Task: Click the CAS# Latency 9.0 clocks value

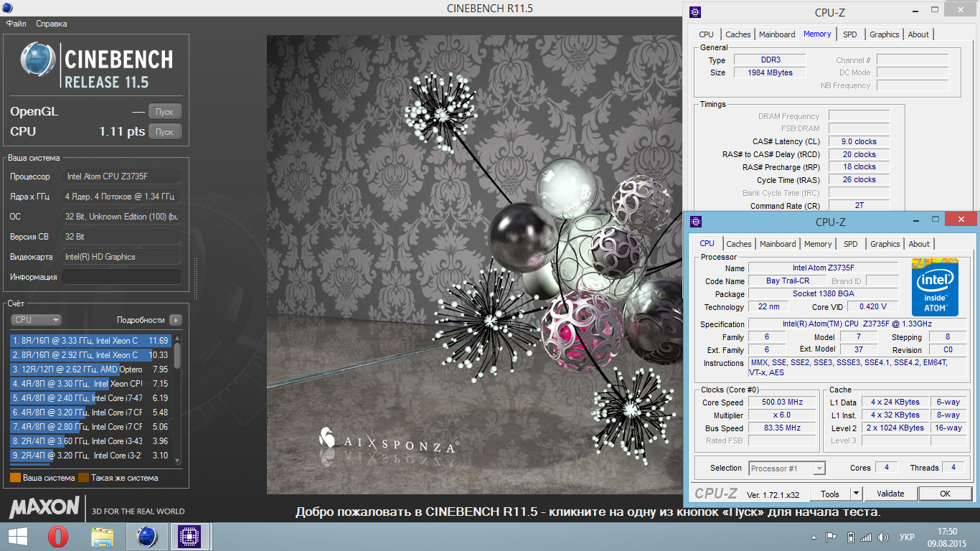Action: click(859, 142)
